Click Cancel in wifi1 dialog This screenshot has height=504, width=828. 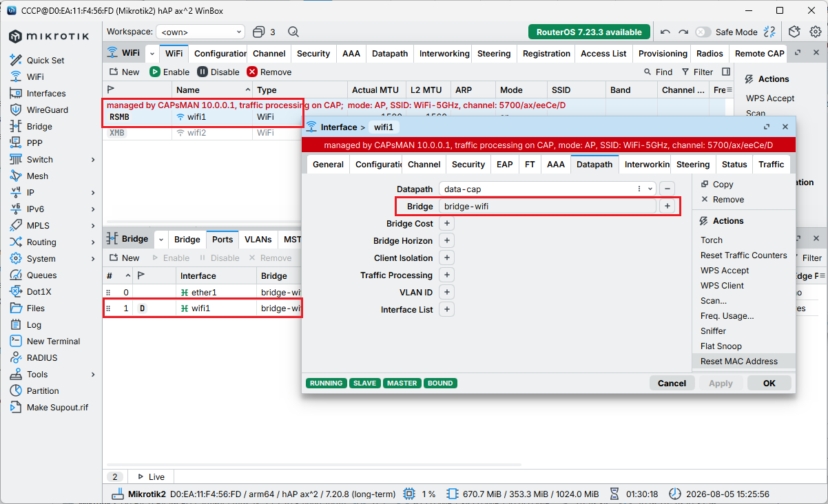pyautogui.click(x=672, y=384)
